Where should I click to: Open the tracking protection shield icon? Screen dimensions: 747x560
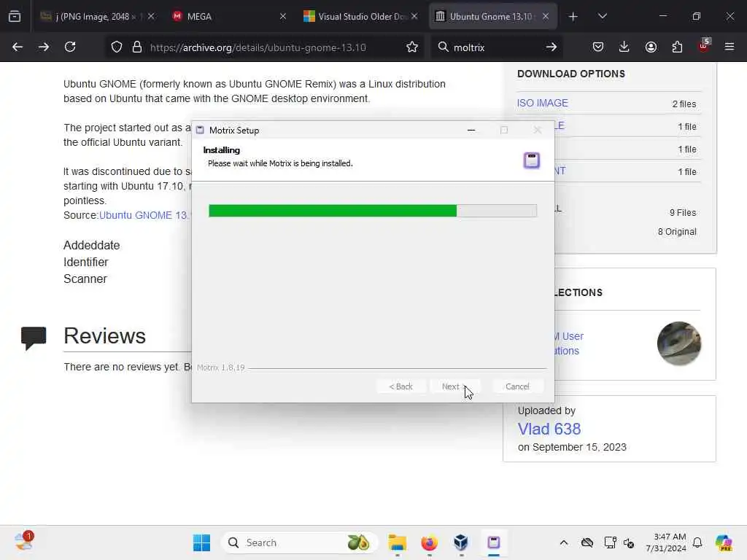[117, 47]
